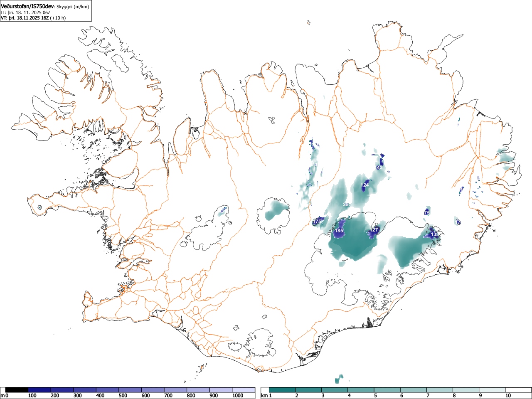The image size is (532, 399).
Task: Click the 'km' unit label of the legend
Action: pyautogui.click(x=264, y=396)
